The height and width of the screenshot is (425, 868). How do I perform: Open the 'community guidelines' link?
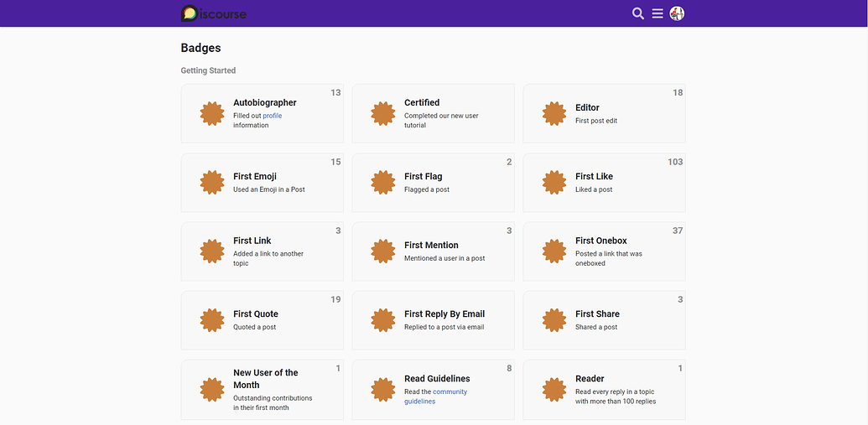coord(435,396)
